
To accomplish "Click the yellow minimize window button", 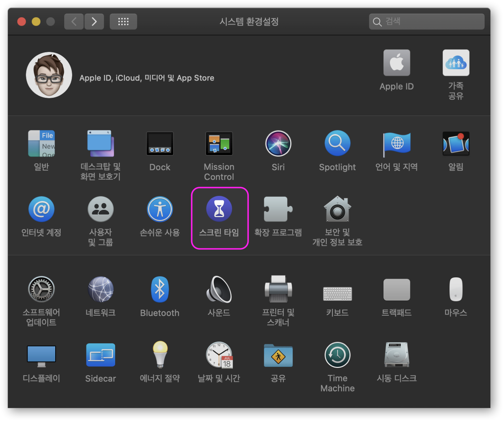I will [36, 21].
